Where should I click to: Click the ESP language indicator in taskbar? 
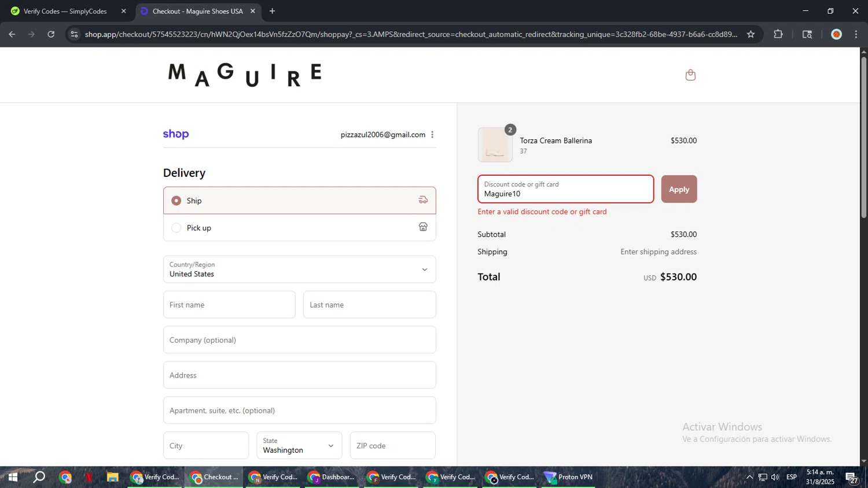click(x=792, y=477)
